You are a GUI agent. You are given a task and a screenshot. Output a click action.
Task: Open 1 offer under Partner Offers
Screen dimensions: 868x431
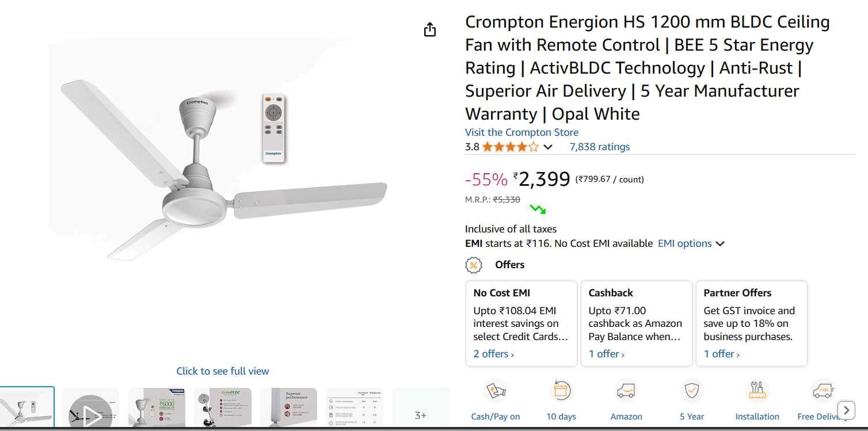721,354
